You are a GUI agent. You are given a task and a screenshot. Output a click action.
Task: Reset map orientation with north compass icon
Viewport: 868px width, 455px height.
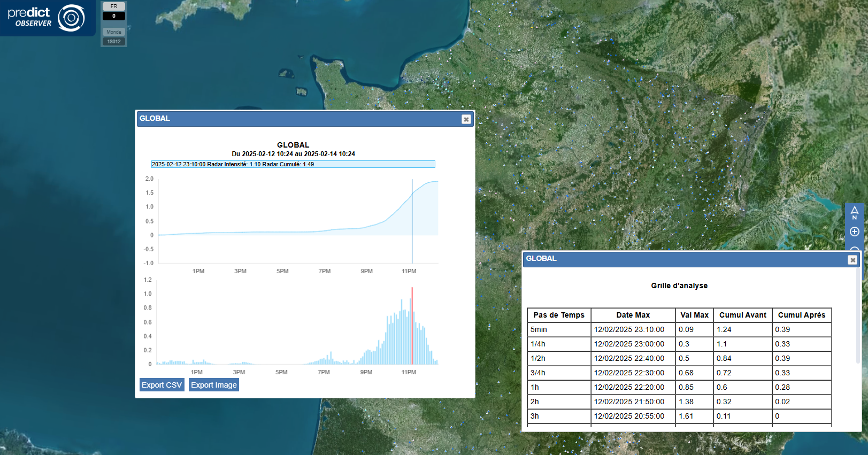(854, 212)
